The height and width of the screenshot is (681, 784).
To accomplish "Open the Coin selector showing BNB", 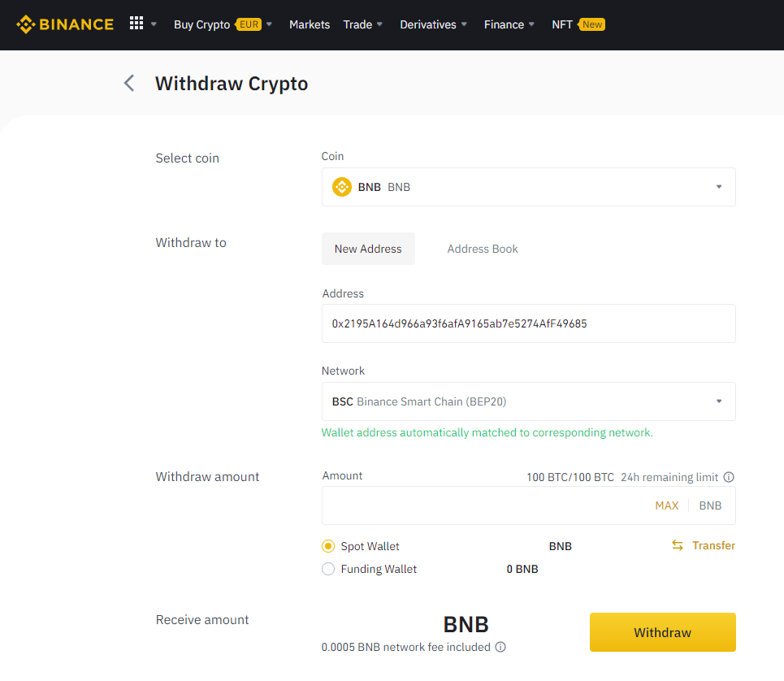I will click(529, 187).
